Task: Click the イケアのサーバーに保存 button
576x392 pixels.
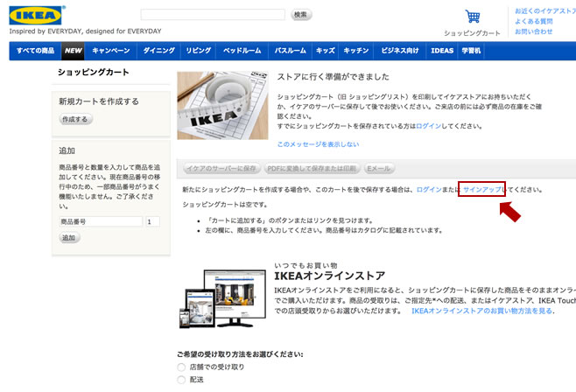Action: click(221, 169)
